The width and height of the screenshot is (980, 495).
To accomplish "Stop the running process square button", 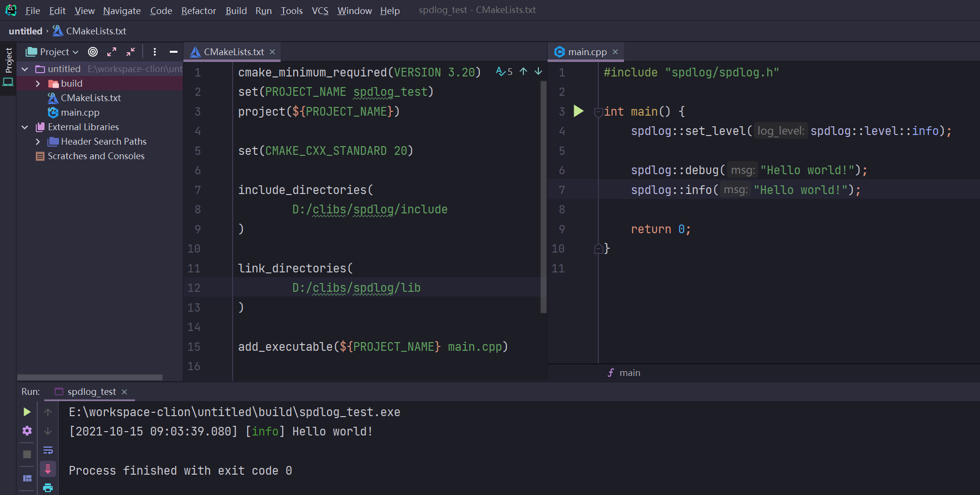I will pyautogui.click(x=27, y=454).
